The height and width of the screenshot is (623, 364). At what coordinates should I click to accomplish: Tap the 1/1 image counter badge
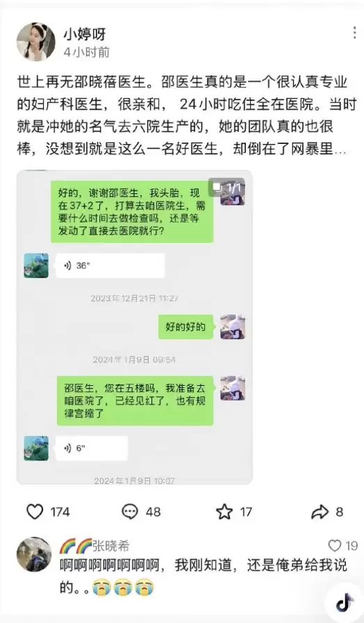coord(227,188)
